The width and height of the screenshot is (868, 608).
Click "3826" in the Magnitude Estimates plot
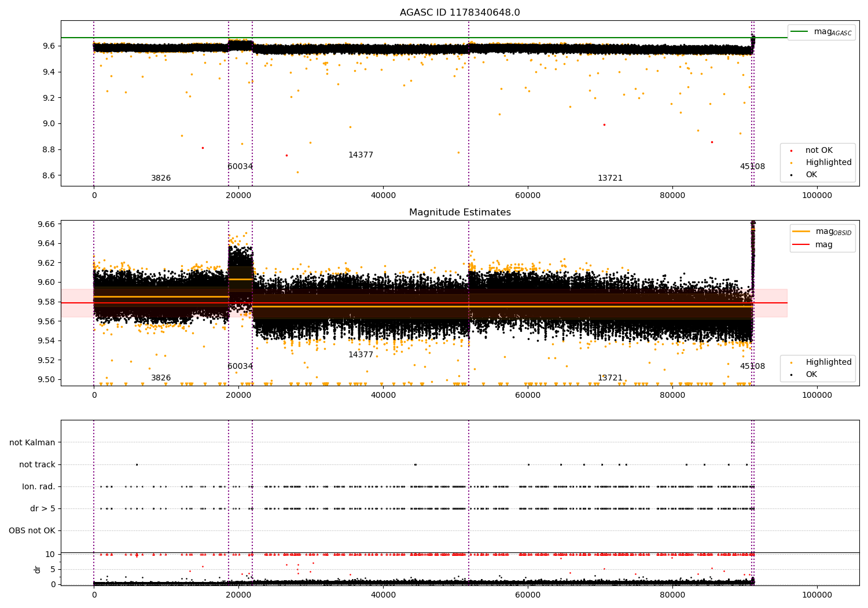pyautogui.click(x=161, y=378)
